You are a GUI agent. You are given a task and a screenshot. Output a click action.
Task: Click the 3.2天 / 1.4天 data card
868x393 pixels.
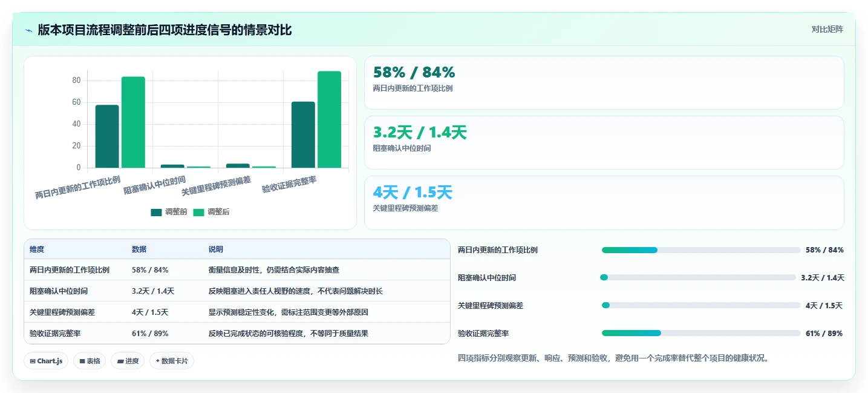coord(604,142)
